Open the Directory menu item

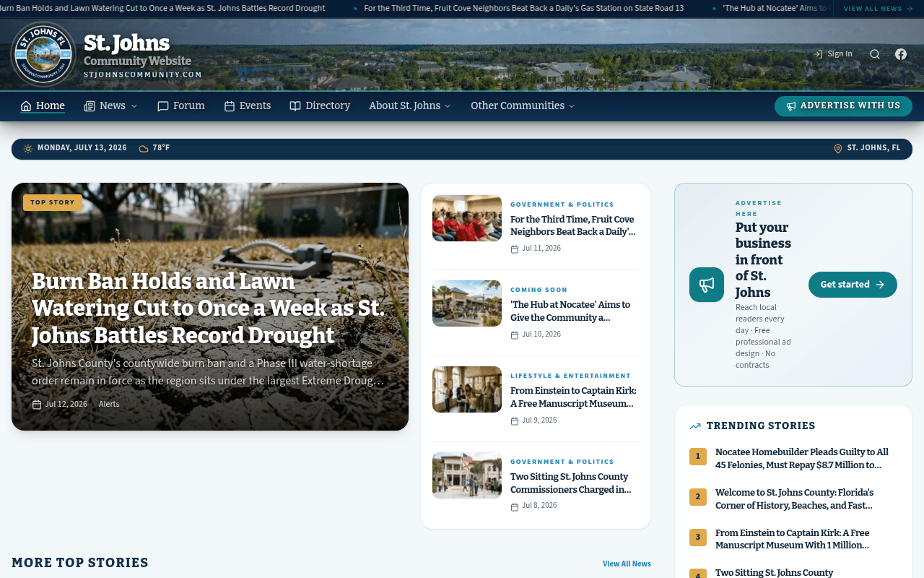[320, 106]
